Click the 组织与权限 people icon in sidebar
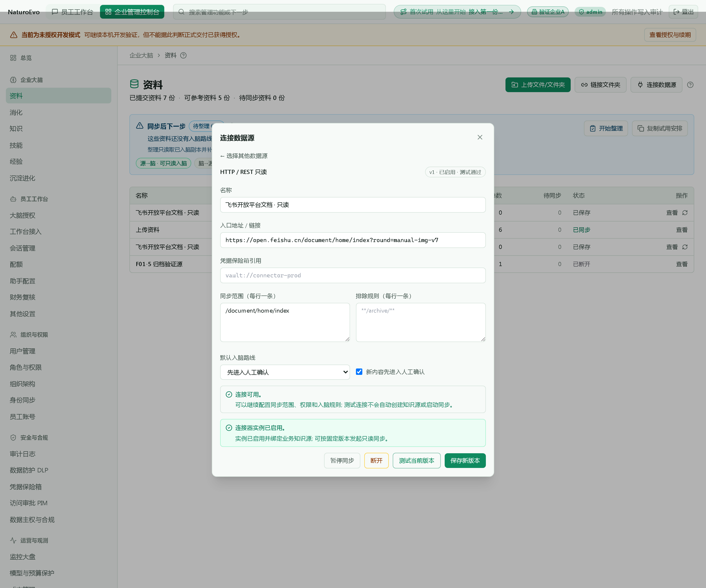The image size is (706, 588). (13, 335)
